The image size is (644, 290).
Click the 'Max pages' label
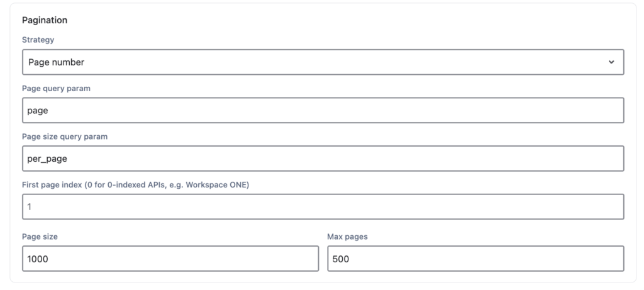point(347,237)
